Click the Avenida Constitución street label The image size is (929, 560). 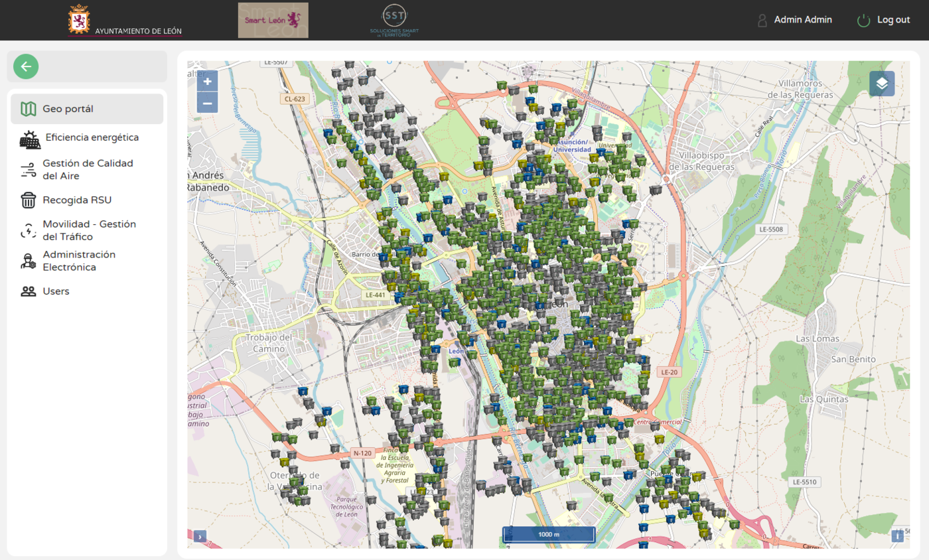[x=218, y=263]
